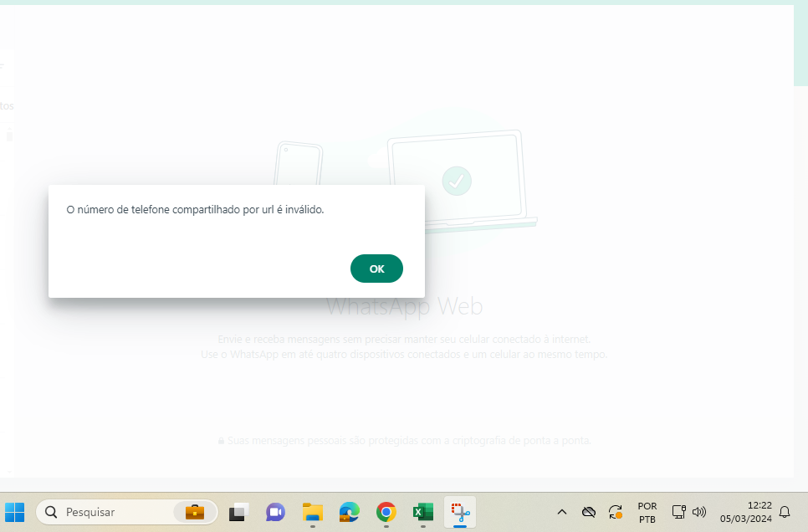Image resolution: width=808 pixels, height=532 pixels.
Task: Open network status tray icon
Action: [x=678, y=512]
